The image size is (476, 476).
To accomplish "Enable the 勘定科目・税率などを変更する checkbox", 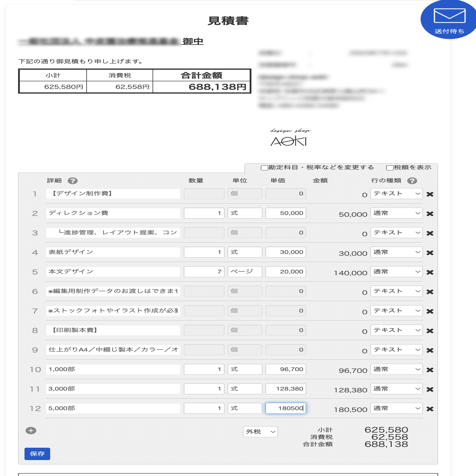I will [x=263, y=167].
